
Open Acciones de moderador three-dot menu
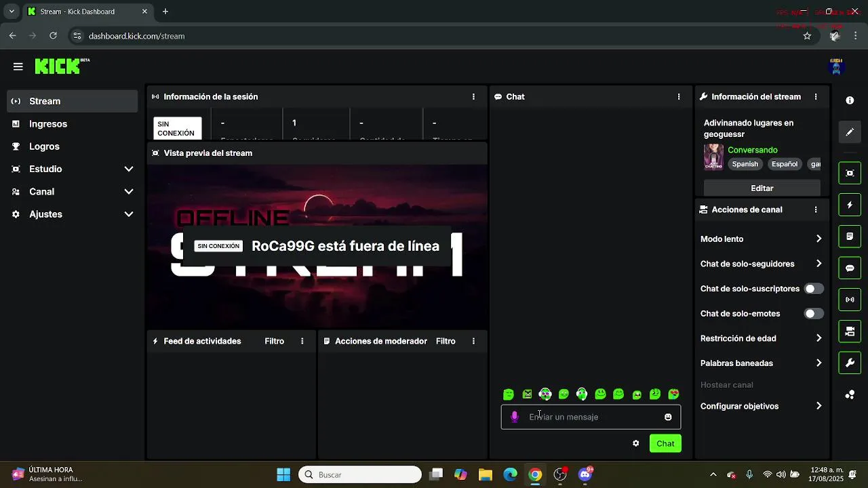tap(473, 341)
